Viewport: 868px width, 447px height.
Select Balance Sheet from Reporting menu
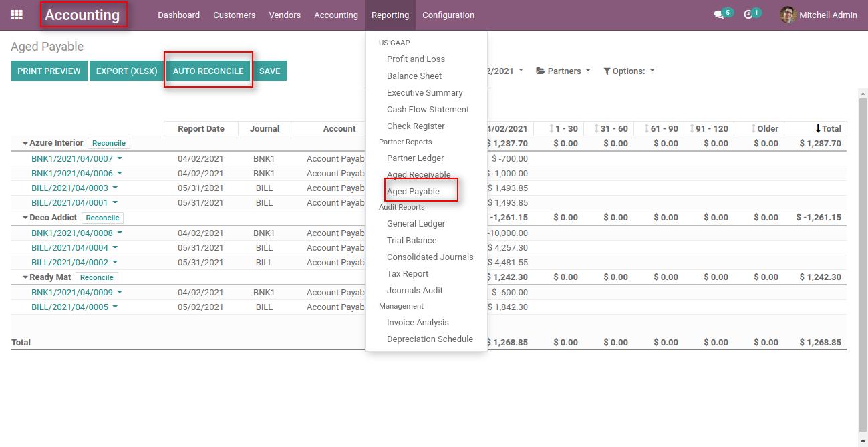pyautogui.click(x=414, y=76)
